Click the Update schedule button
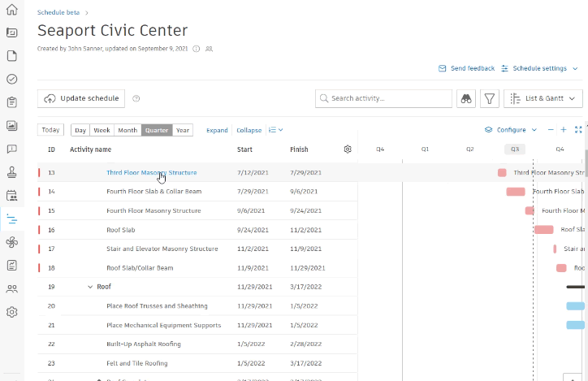The image size is (588, 381). [81, 98]
